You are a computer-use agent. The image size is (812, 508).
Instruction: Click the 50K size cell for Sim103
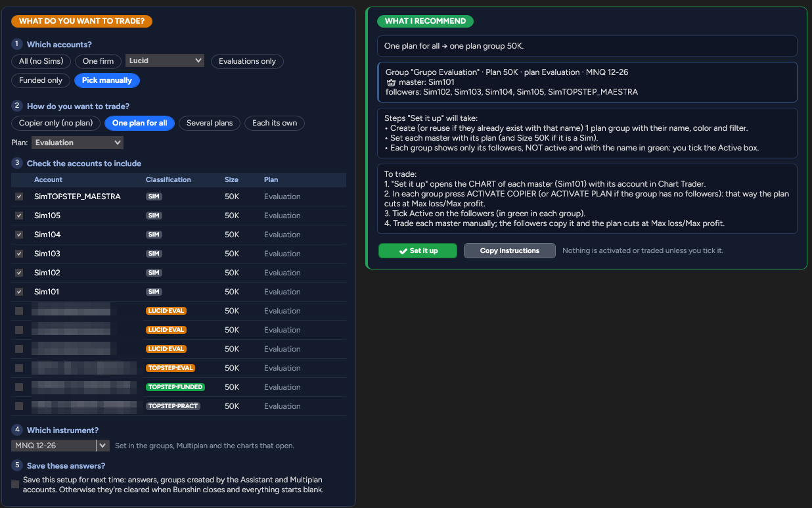pyautogui.click(x=232, y=254)
